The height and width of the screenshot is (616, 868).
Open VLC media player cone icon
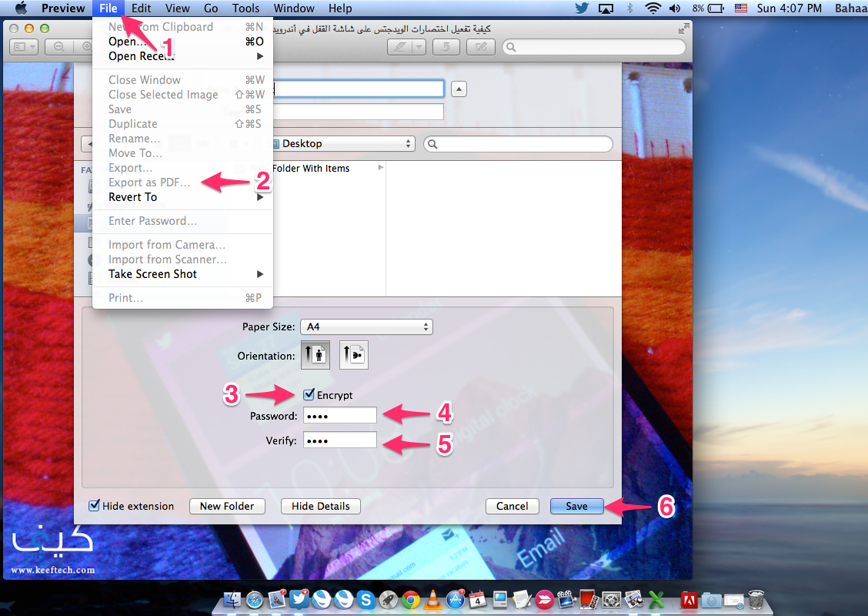(x=433, y=599)
